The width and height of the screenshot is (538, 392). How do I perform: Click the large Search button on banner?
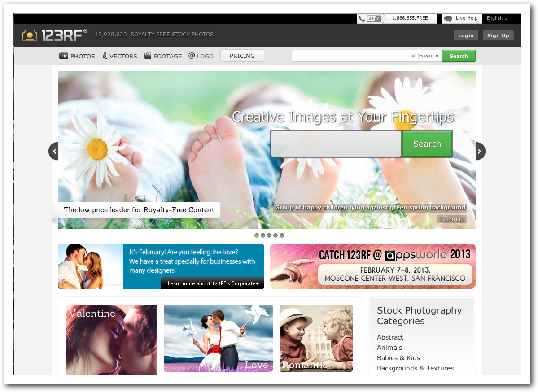[x=427, y=144]
